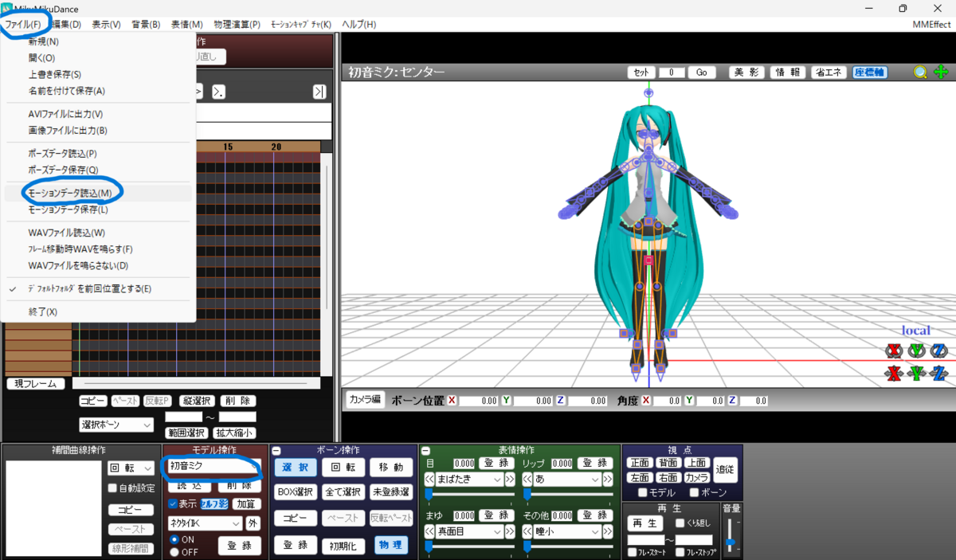
Task: Select the red center bone on the model
Action: 649,260
